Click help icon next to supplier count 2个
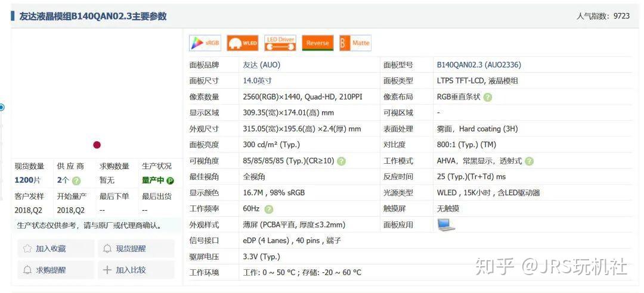 tap(76, 180)
